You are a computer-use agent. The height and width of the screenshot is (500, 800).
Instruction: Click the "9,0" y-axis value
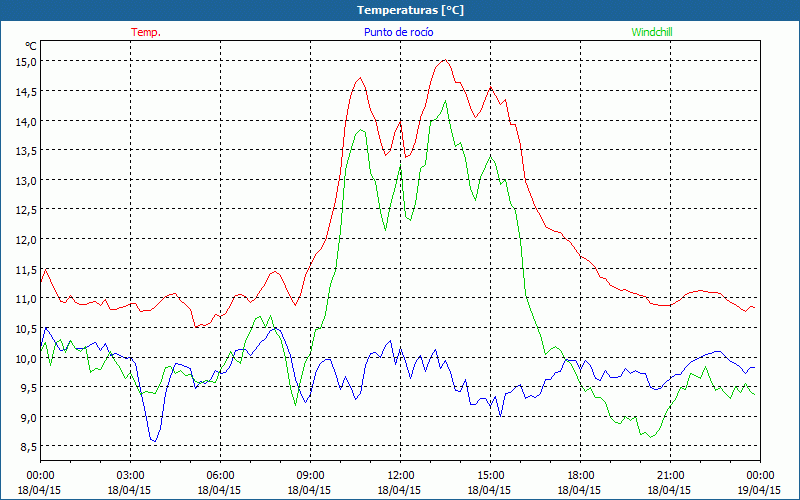point(29,417)
